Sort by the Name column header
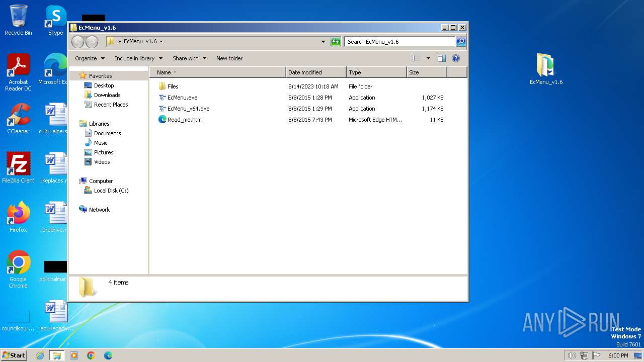 point(217,72)
